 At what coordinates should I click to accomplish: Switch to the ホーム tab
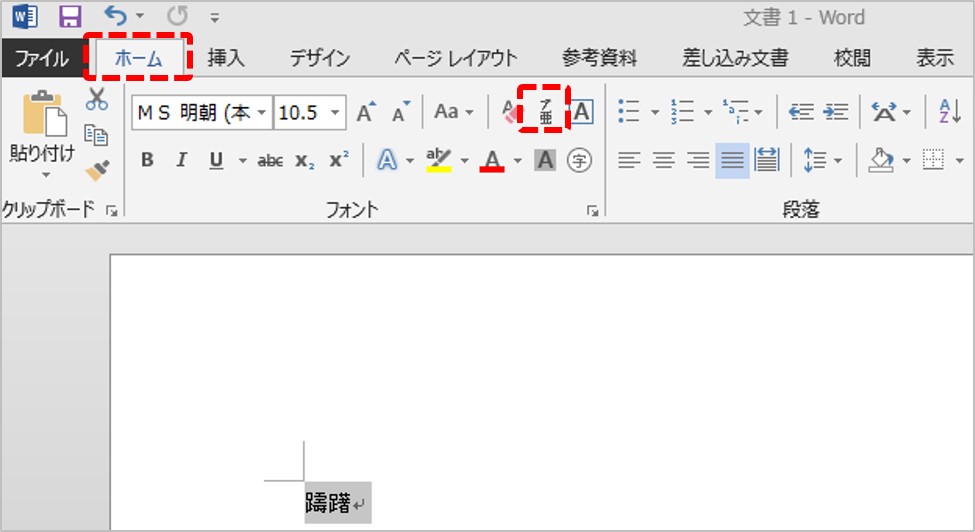click(138, 58)
